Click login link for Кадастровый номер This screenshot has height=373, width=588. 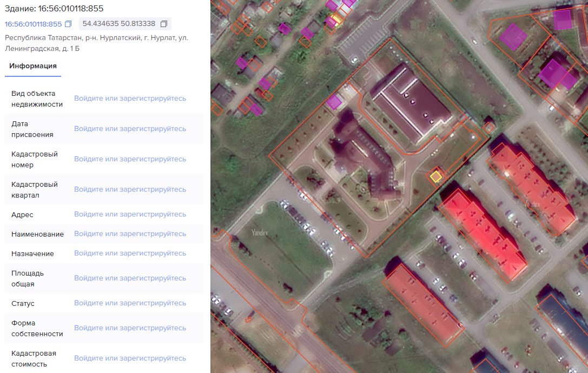pos(130,159)
